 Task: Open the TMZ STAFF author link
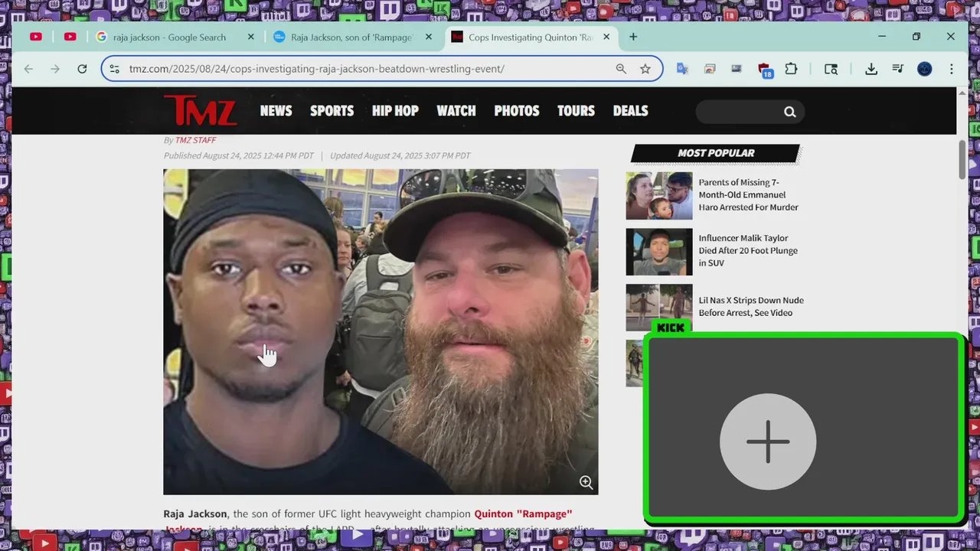pos(195,140)
